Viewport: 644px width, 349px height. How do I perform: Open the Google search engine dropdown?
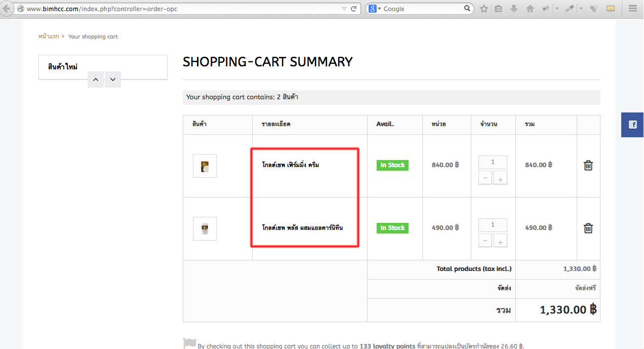coord(375,9)
